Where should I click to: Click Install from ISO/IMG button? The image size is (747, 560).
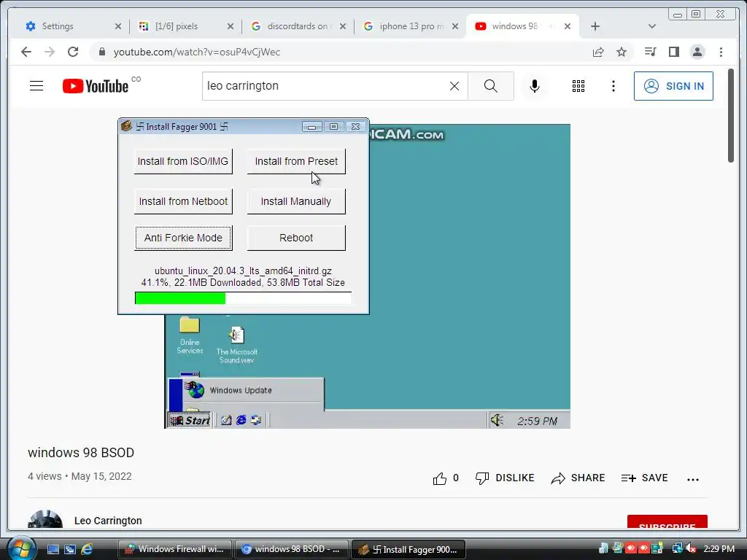[183, 161]
